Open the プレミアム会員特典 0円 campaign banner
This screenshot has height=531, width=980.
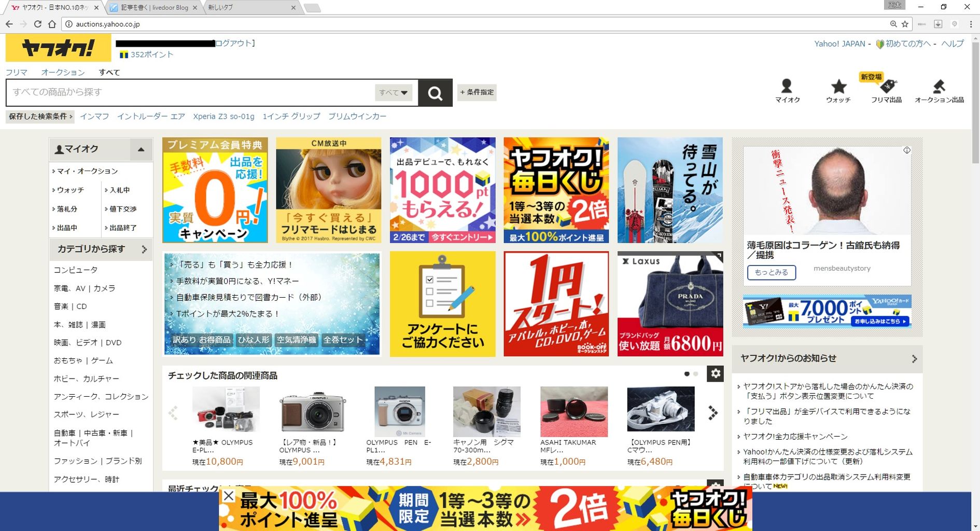[215, 190]
